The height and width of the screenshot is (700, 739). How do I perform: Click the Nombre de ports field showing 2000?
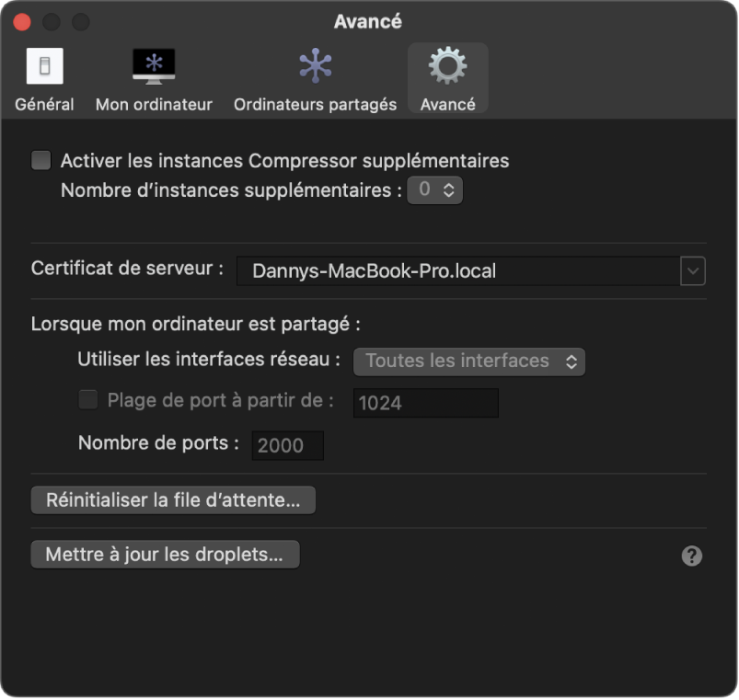[x=286, y=445]
